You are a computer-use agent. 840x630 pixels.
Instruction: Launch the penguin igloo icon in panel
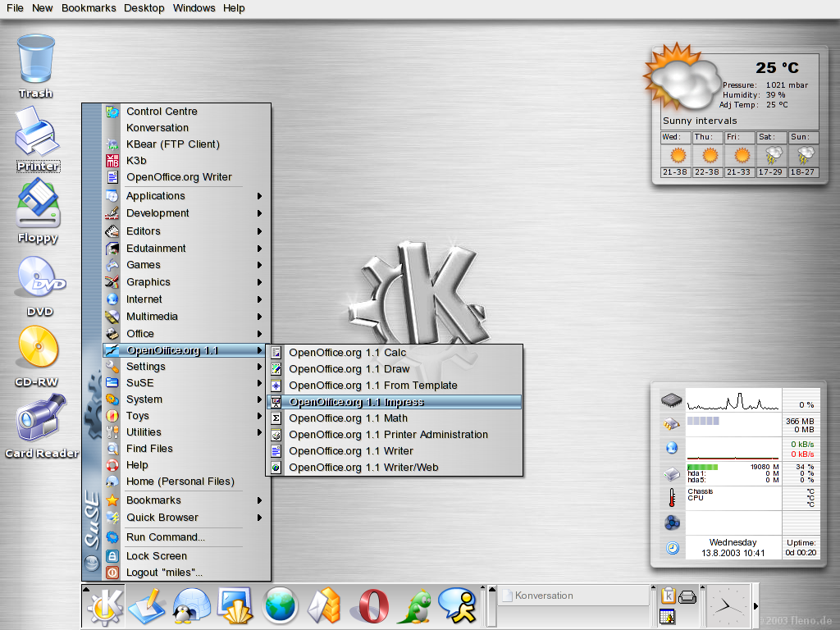191,606
